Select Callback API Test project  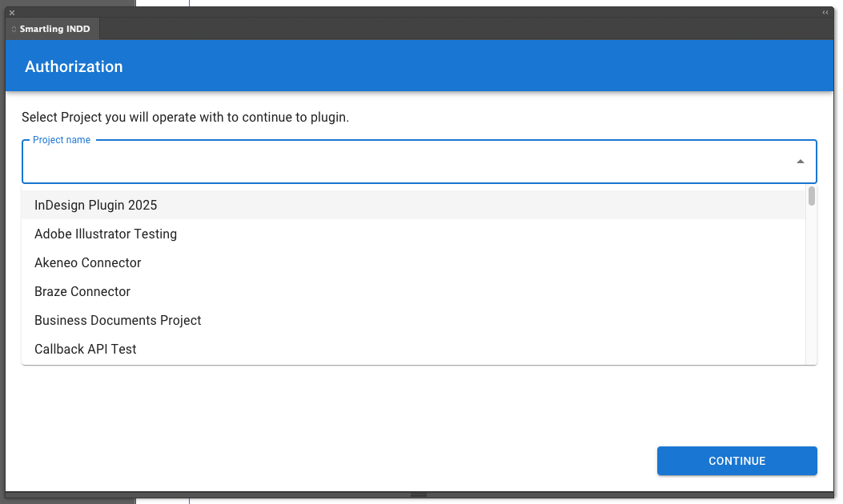click(413, 350)
